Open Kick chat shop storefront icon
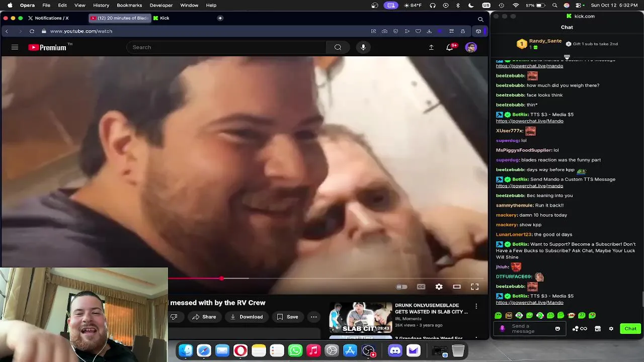The height and width of the screenshot is (362, 644). (x=598, y=329)
